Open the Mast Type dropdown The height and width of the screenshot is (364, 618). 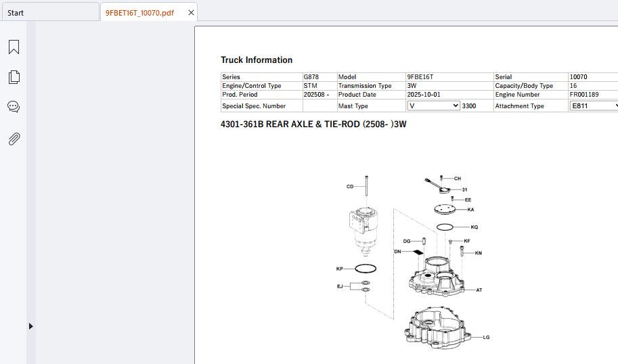tap(433, 106)
